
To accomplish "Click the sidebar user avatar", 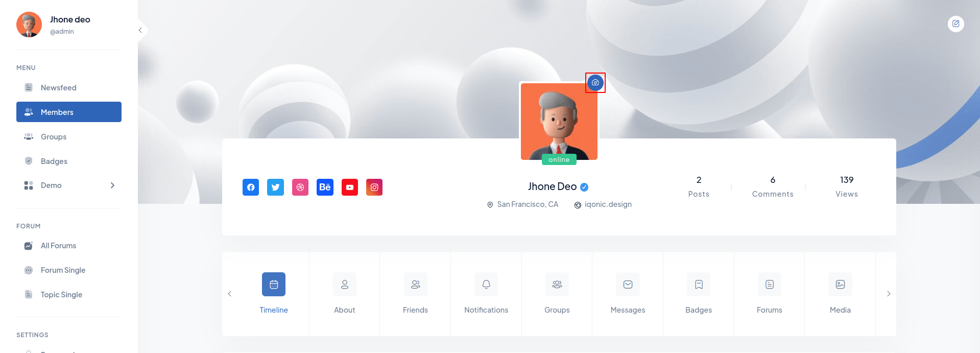I will 29,25.
